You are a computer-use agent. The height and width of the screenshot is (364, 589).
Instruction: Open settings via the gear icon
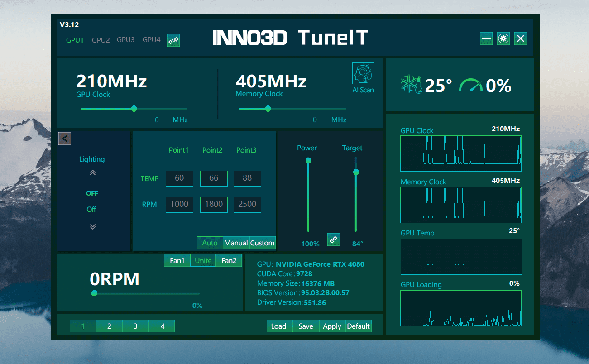(503, 38)
